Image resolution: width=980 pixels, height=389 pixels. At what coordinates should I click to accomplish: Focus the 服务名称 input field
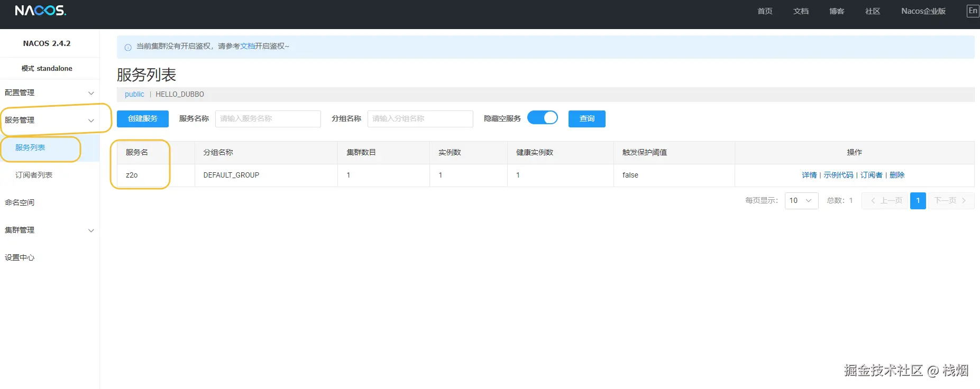[x=268, y=119]
